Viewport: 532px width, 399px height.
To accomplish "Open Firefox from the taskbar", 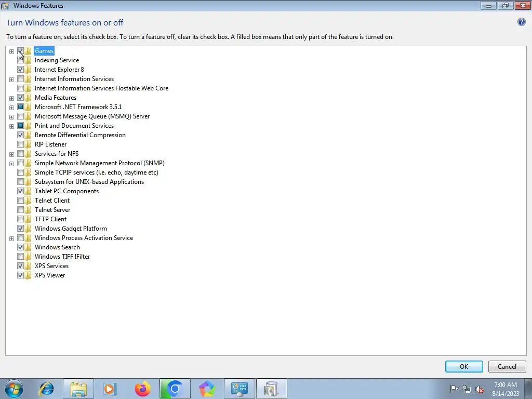I will [142, 389].
